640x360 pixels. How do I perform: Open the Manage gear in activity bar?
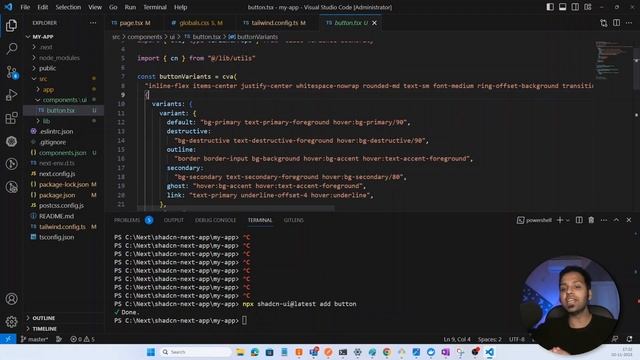11,322
